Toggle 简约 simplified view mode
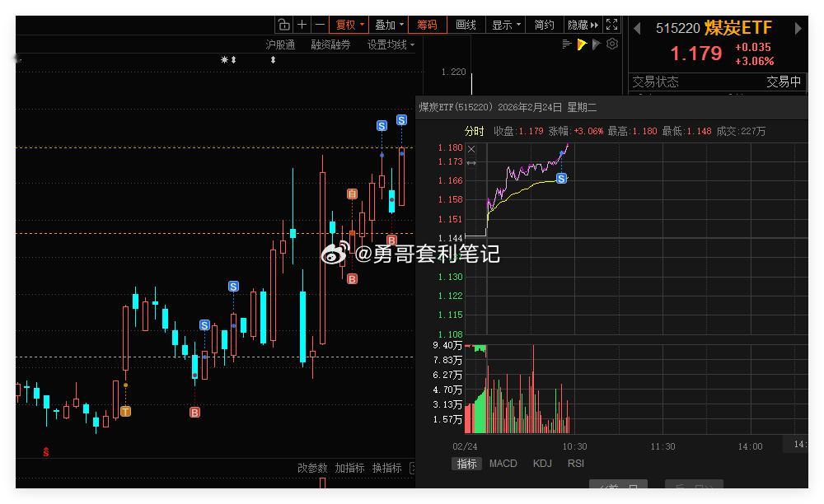This screenshot has width=824, height=504. point(543,24)
